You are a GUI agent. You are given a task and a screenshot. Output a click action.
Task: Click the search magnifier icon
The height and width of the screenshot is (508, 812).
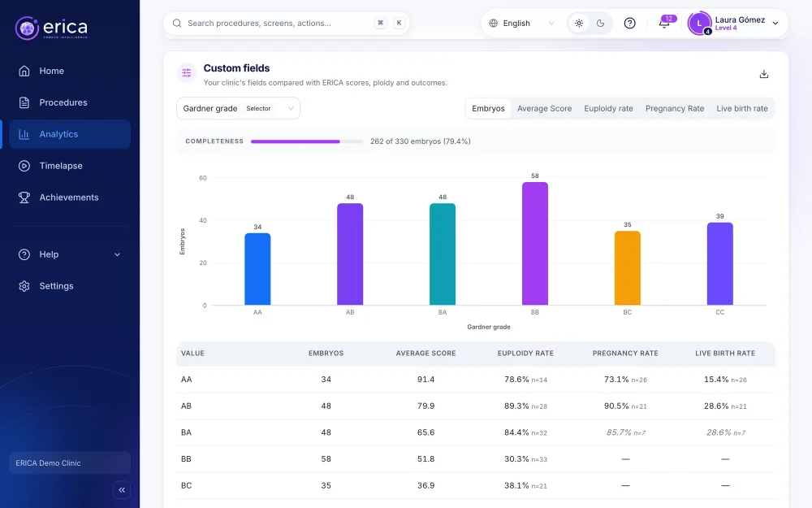(x=177, y=24)
